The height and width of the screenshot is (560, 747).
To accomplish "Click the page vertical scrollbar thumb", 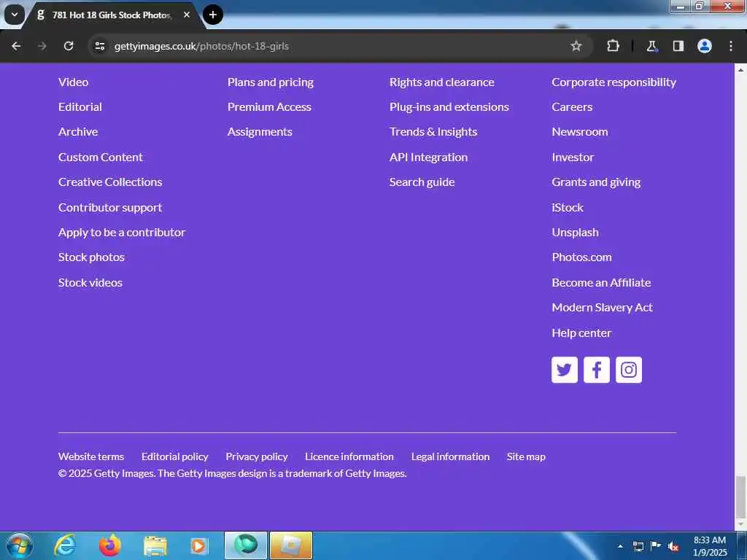I will (x=740, y=496).
